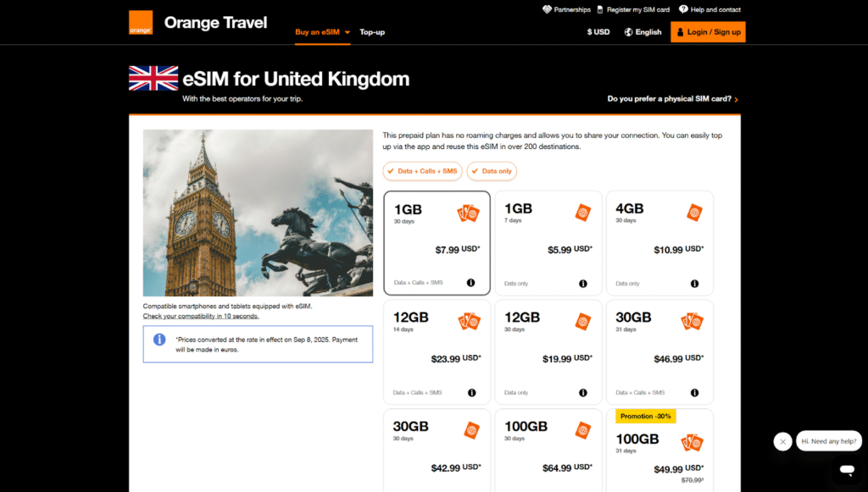Open 'Do you prefer a physical SIM card?' link

pyautogui.click(x=672, y=99)
